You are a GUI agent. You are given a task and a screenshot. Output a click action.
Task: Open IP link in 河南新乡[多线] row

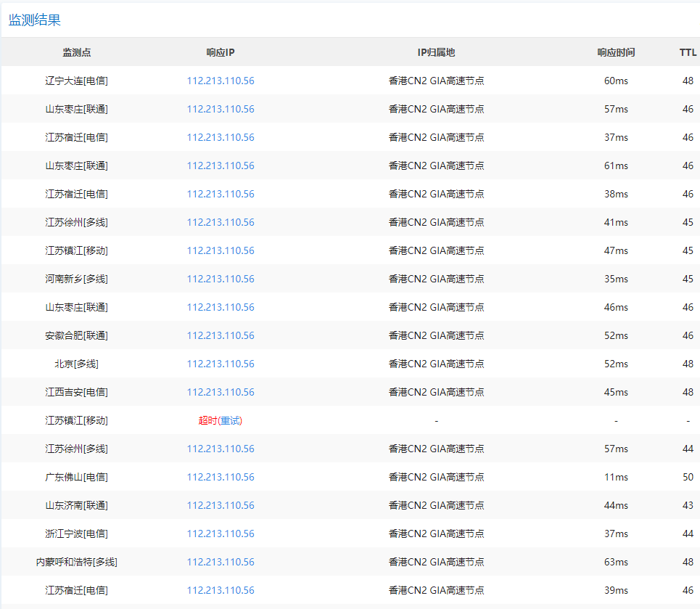click(x=221, y=279)
